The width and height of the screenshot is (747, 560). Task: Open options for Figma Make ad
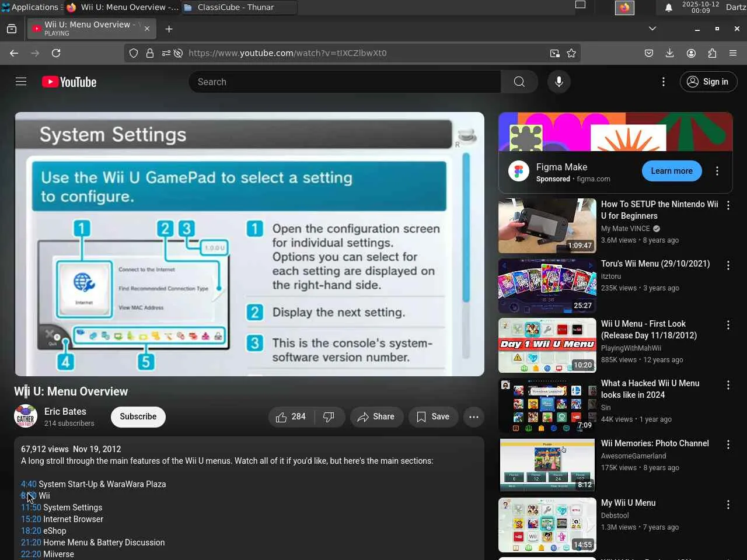[717, 171]
